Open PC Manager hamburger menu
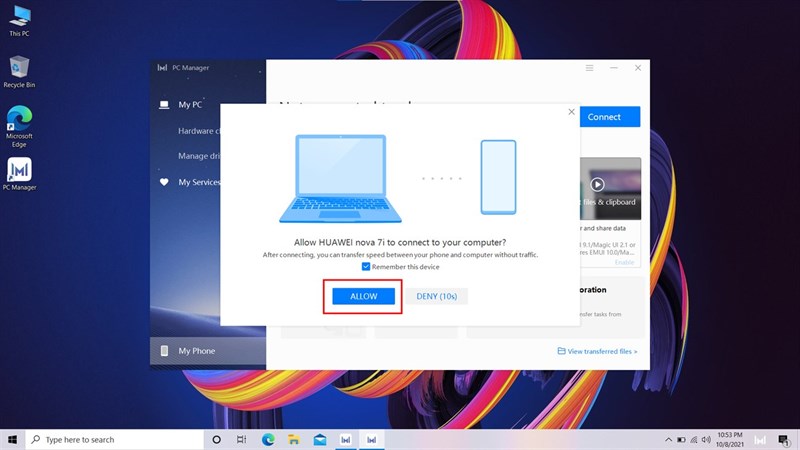 click(x=590, y=68)
